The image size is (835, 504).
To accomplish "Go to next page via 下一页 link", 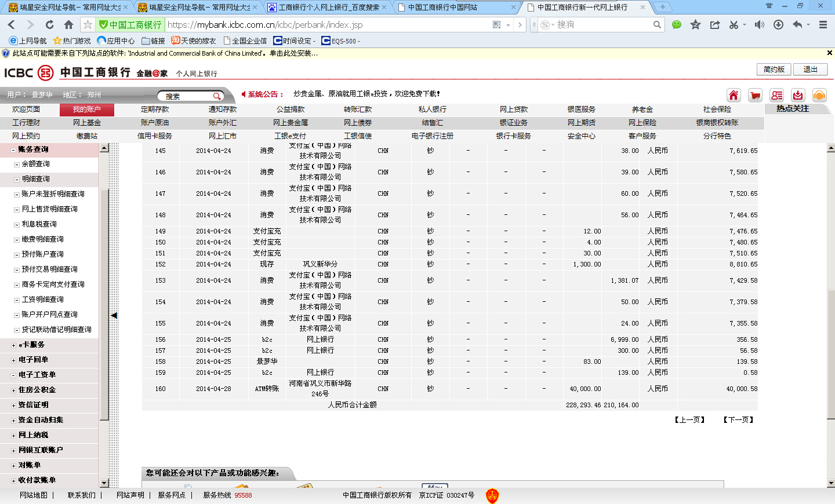I will (738, 420).
